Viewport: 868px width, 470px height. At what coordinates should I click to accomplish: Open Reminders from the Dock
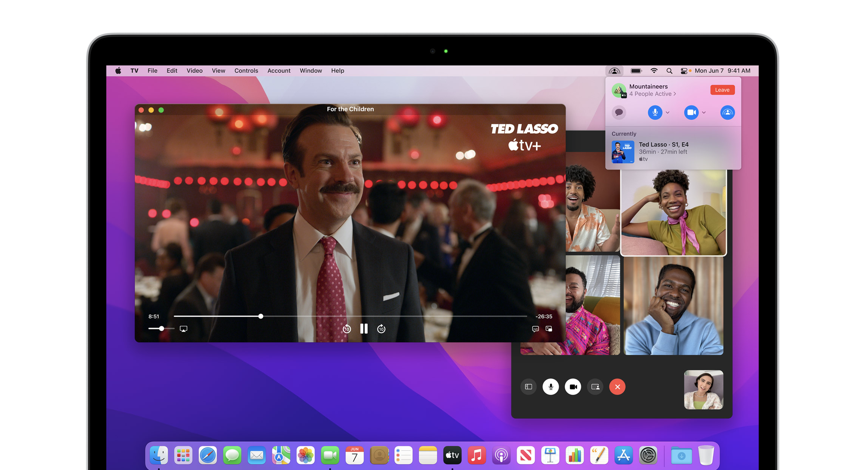pos(403,455)
